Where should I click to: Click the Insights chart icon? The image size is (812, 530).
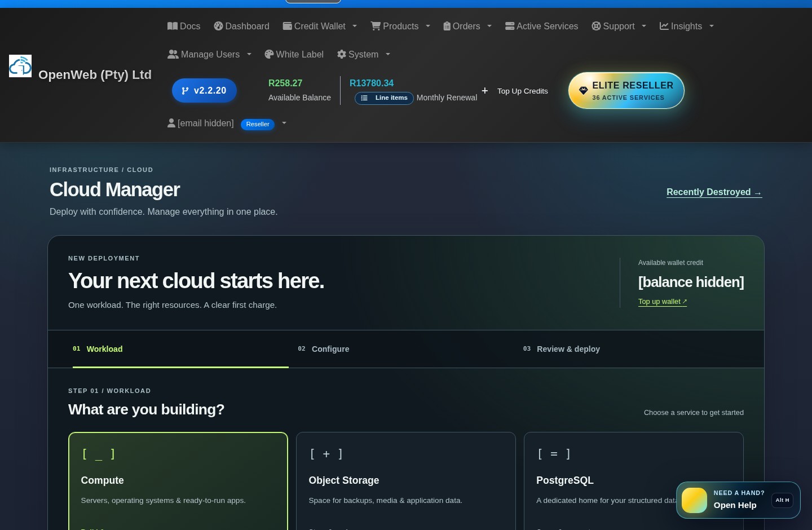click(x=664, y=26)
